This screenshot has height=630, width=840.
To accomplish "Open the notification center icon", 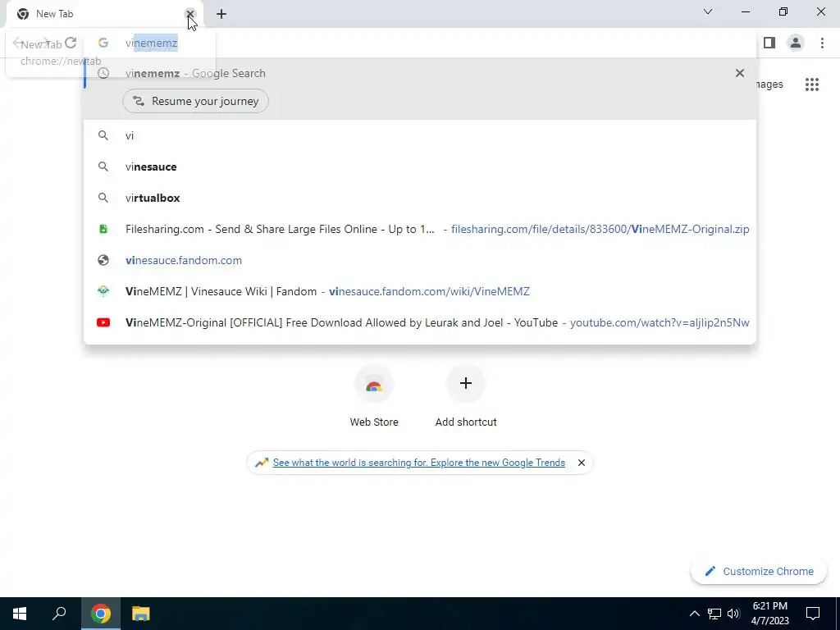I will pos(813,614).
